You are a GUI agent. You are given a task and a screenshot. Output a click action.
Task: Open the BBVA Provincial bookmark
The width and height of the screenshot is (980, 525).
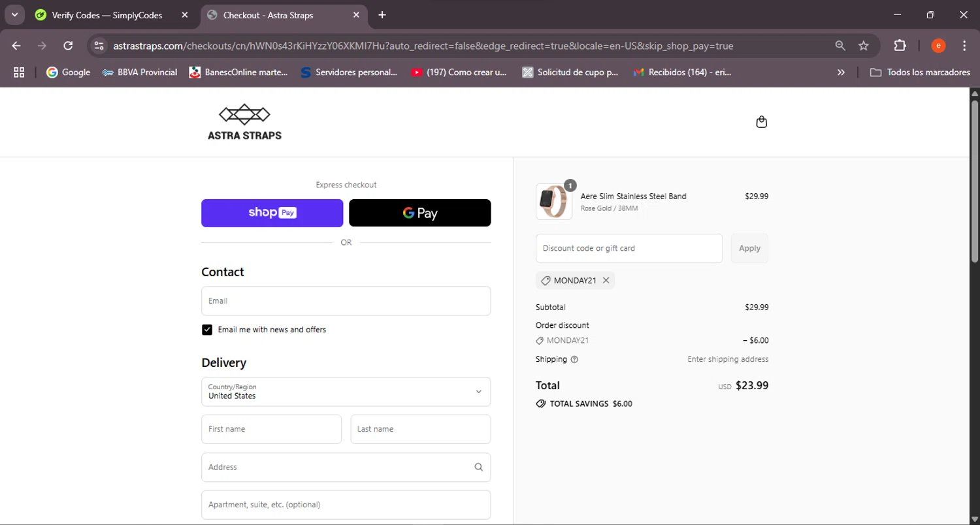(x=140, y=72)
